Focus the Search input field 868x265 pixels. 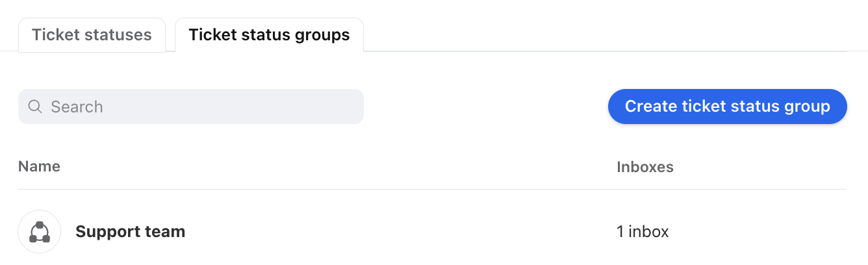point(191,107)
